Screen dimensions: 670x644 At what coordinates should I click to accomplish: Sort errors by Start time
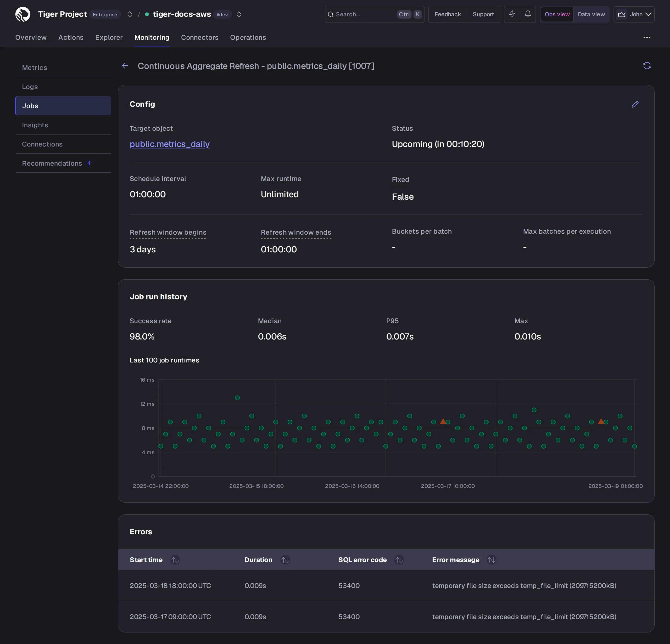tap(175, 560)
